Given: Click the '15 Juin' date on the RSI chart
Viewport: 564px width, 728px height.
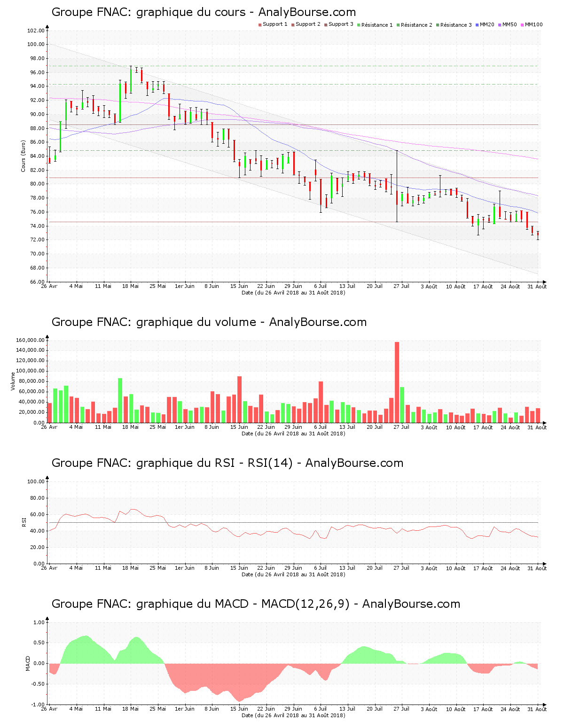Looking at the screenshot, I should click(239, 568).
